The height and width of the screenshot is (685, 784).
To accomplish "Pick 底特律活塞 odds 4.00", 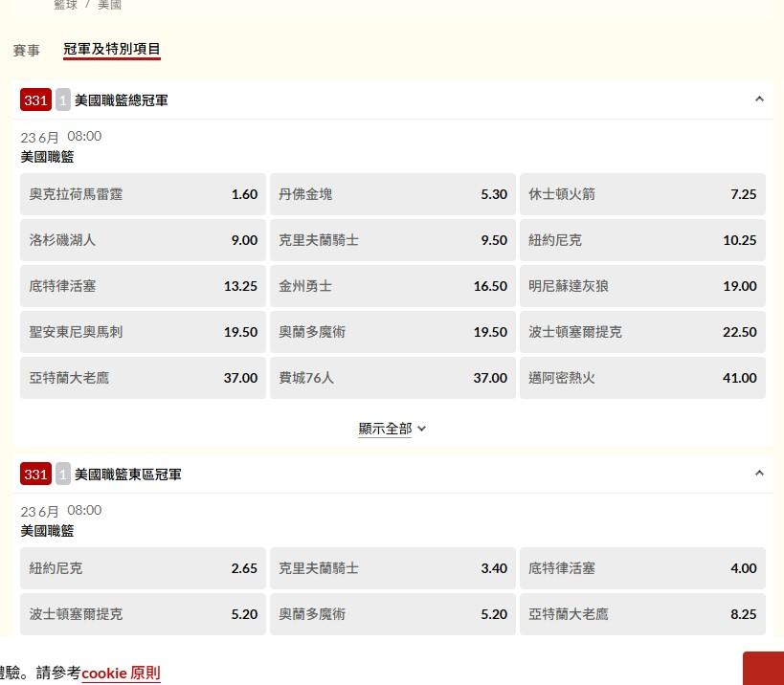I will pyautogui.click(x=642, y=568).
